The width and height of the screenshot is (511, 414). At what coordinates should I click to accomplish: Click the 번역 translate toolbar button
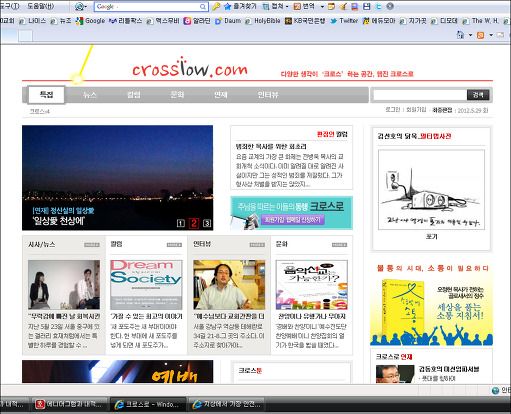[304, 6]
